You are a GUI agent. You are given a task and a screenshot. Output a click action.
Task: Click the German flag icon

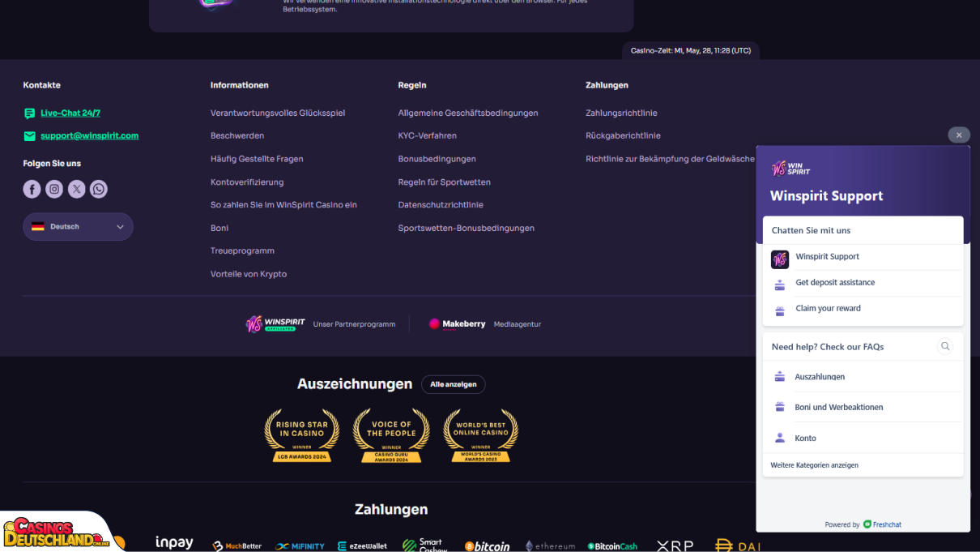point(38,227)
